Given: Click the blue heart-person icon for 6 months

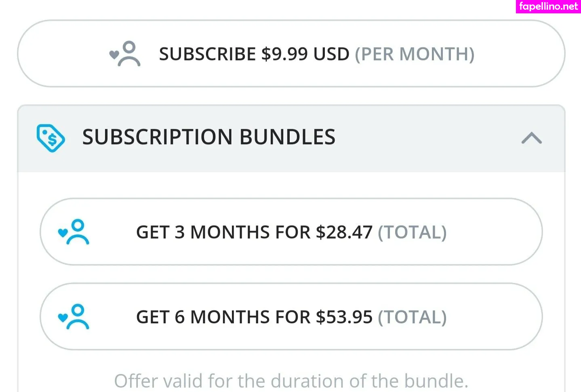Looking at the screenshot, I should [74, 317].
